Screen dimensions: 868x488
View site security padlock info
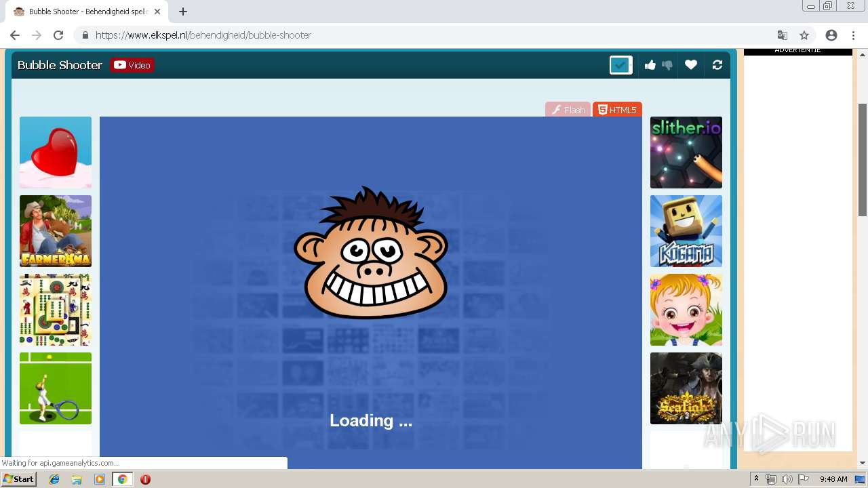coord(85,35)
